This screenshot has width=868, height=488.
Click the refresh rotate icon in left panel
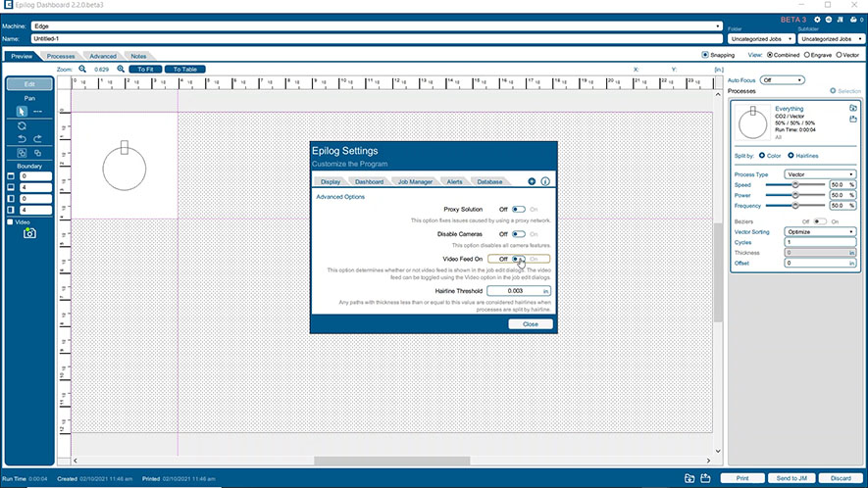[22, 125]
